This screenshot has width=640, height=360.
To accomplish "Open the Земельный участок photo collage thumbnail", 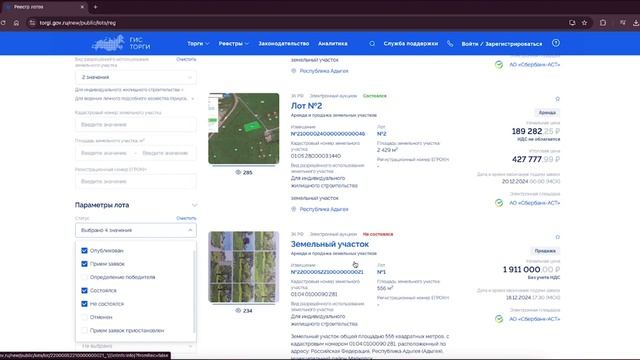I will coord(244,267).
